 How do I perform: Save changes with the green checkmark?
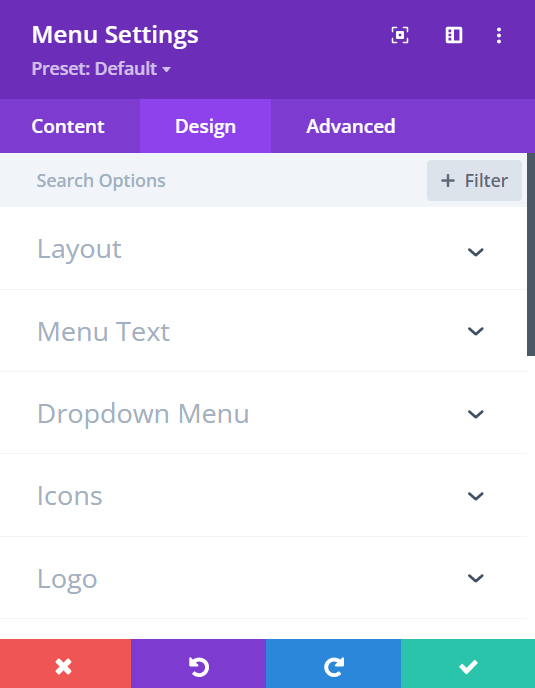coord(468,663)
